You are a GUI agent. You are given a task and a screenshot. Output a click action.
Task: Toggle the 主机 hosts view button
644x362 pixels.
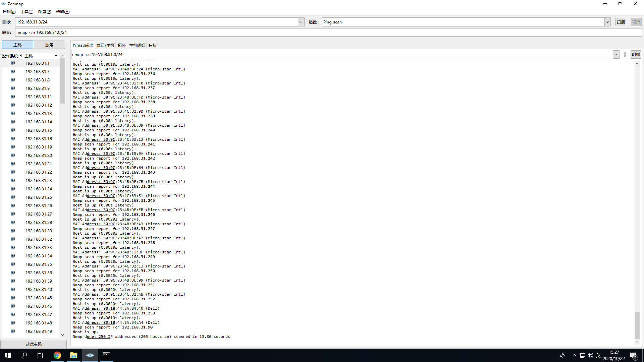point(17,45)
